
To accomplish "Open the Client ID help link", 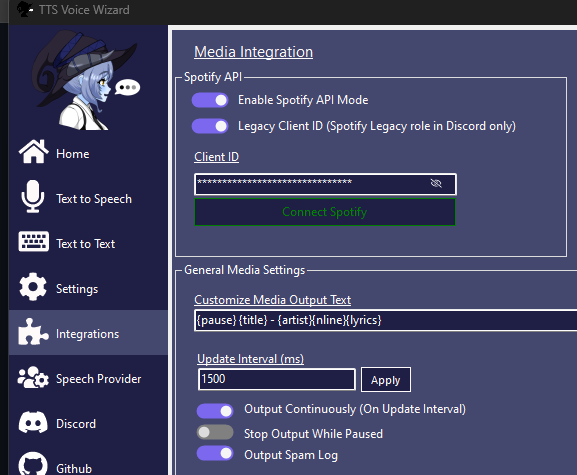I will pos(216,157).
